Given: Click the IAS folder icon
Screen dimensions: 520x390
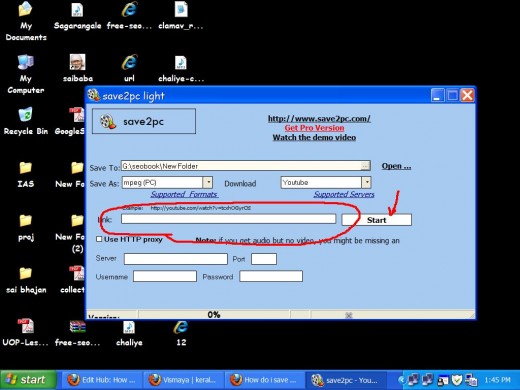Looking at the screenshot, I should coord(26,174).
